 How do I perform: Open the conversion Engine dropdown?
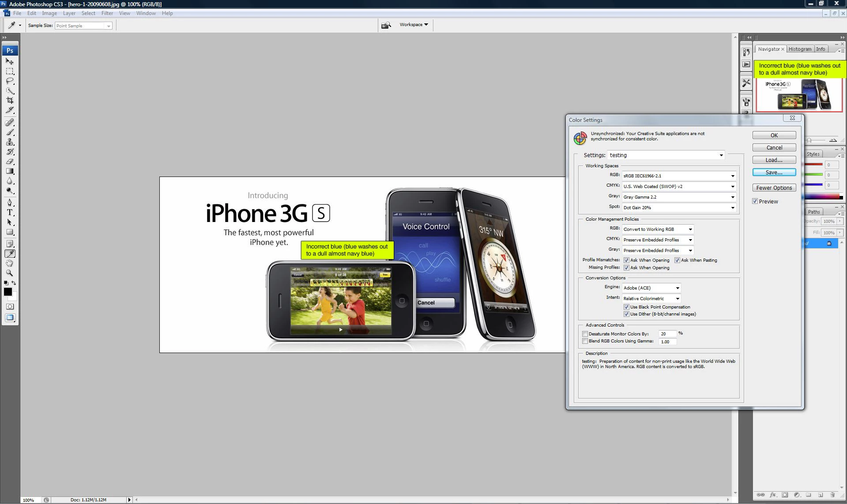[x=651, y=288]
